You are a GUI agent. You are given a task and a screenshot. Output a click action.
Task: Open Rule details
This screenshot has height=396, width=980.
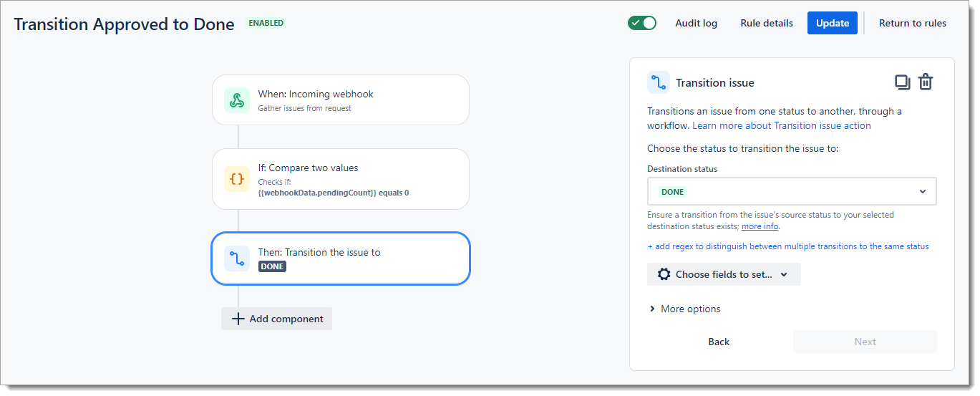click(x=767, y=23)
